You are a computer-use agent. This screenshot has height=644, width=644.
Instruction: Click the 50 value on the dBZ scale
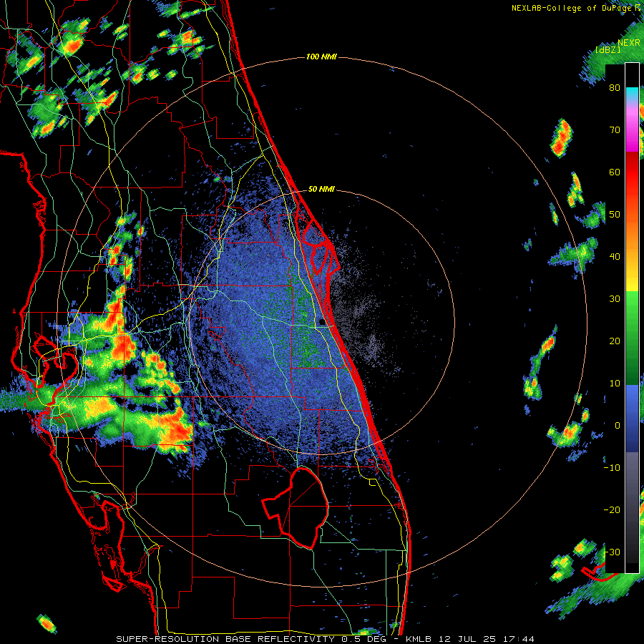[x=615, y=215]
